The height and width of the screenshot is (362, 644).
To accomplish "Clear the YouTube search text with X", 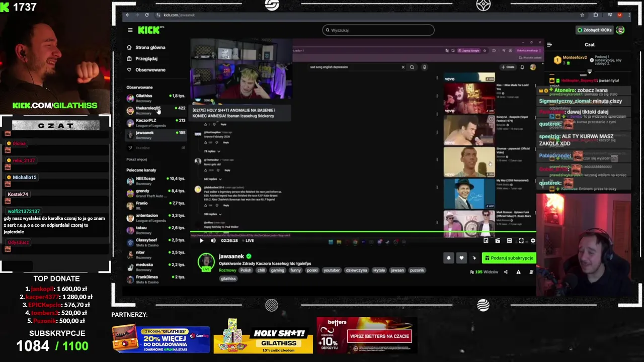I will point(403,67).
